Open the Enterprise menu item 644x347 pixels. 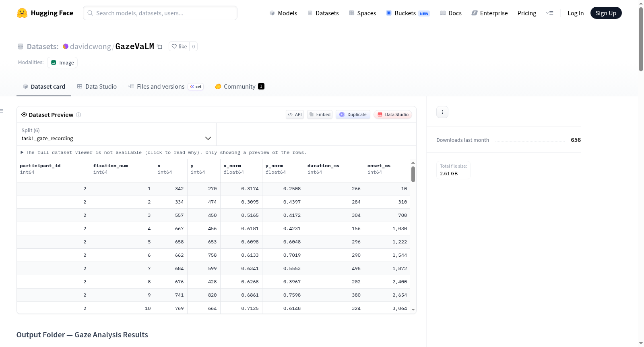tap(489, 13)
